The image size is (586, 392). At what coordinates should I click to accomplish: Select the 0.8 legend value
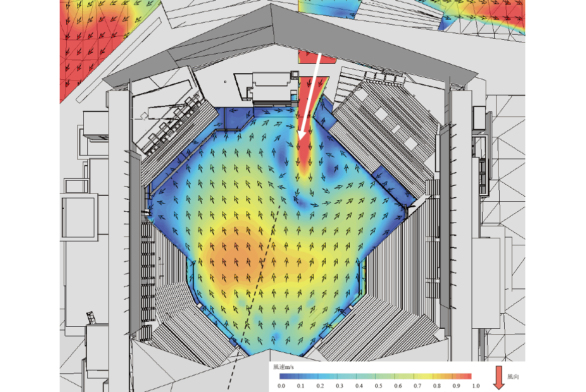[436, 386]
